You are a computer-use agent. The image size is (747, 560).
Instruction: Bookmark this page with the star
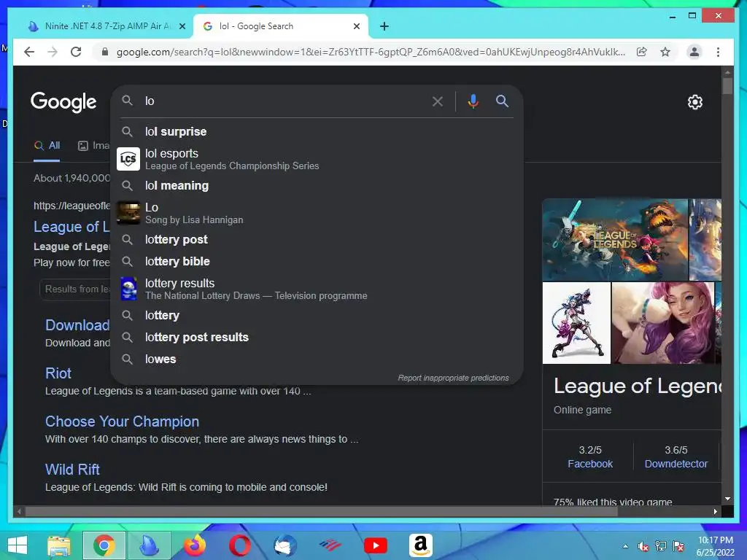point(665,52)
